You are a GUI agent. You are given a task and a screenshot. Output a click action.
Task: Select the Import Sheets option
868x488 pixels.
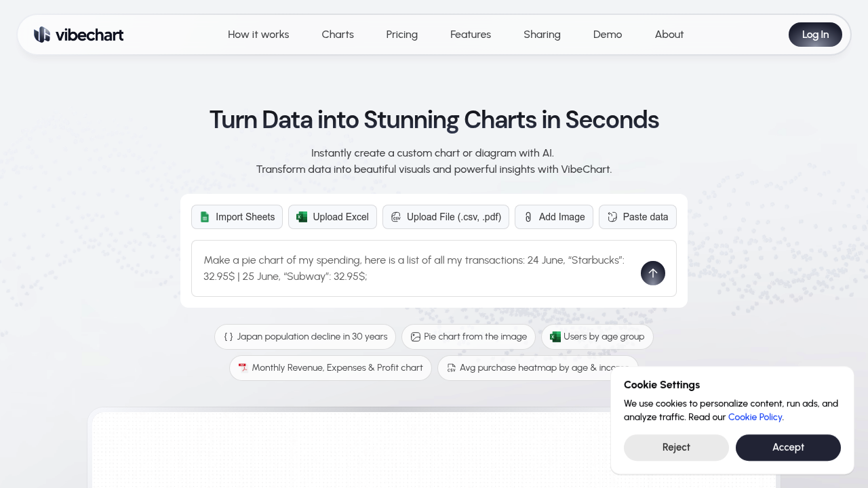coord(237,217)
